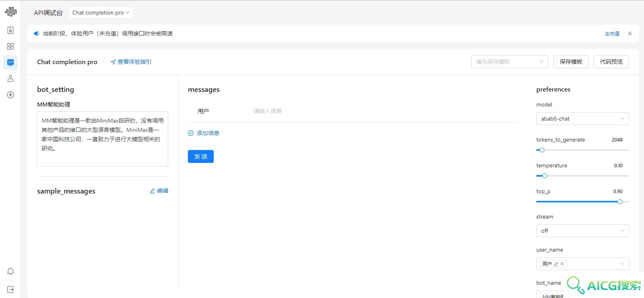Click 去充值 recharge link
Screen dimensions: 644x298
(612, 34)
